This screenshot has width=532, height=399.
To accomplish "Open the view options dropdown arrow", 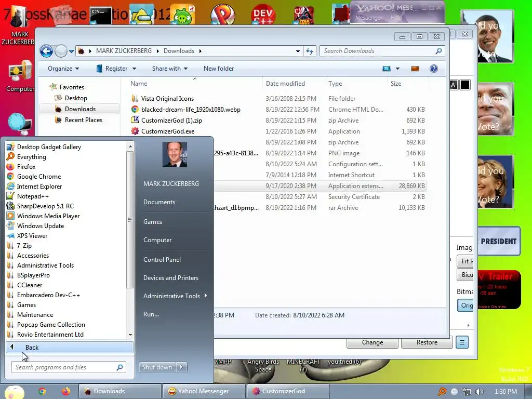I will click(x=397, y=69).
